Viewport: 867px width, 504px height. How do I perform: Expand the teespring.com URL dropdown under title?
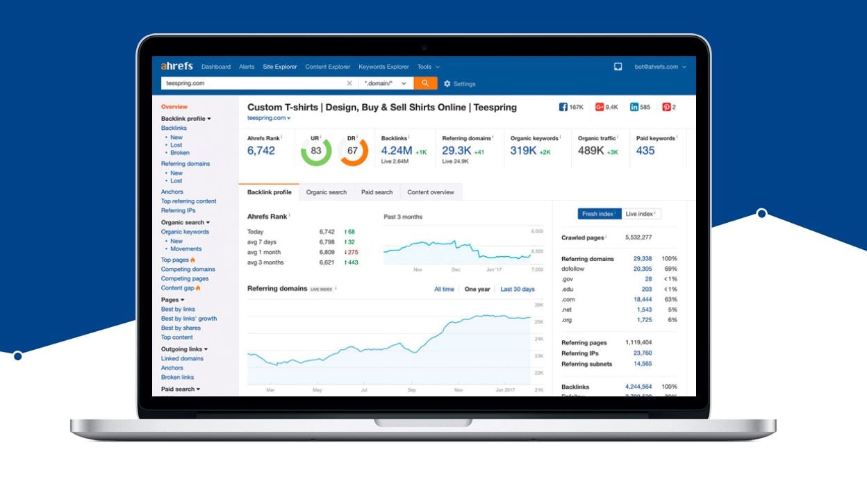coord(269,118)
